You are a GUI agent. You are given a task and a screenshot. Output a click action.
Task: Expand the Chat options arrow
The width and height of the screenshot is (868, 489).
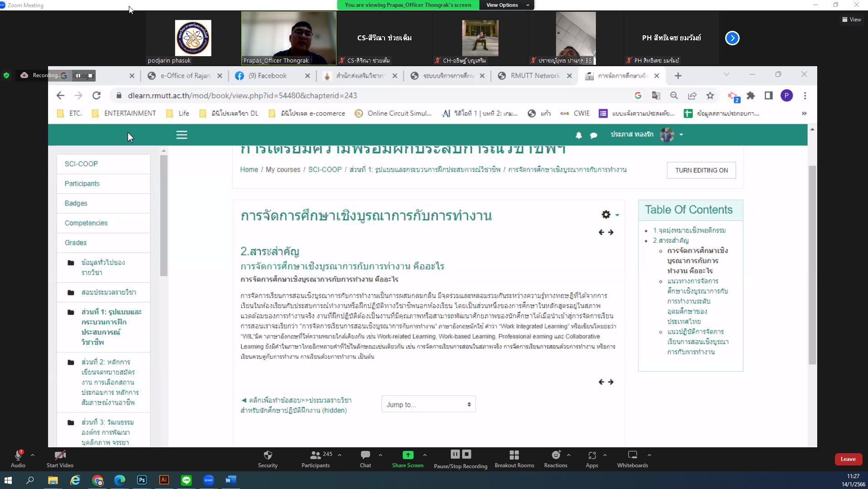pos(380,455)
